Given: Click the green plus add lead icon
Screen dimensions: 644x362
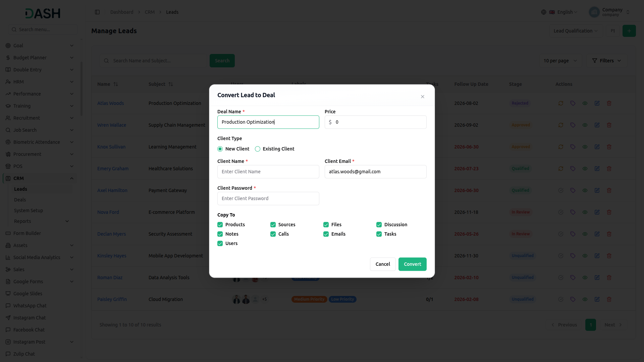Looking at the screenshot, I should click(629, 31).
